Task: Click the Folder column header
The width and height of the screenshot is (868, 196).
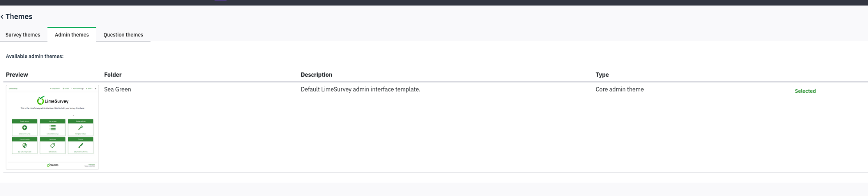Action: pyautogui.click(x=113, y=75)
